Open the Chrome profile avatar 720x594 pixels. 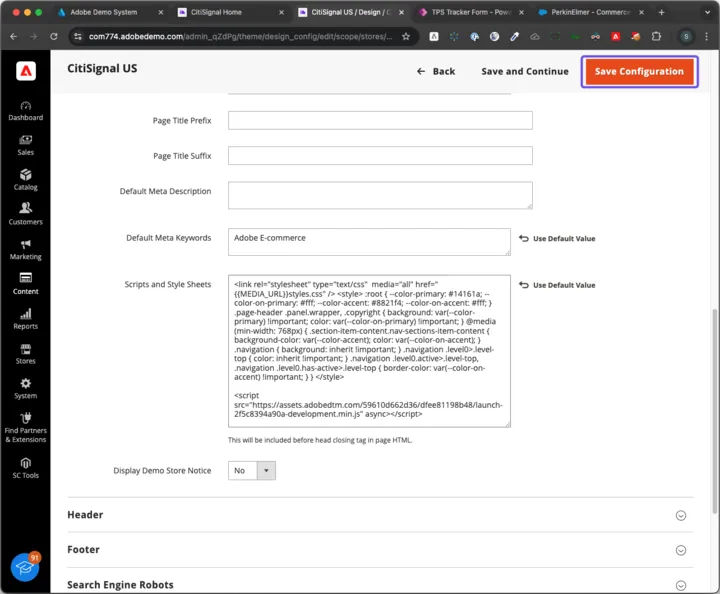tap(686, 36)
